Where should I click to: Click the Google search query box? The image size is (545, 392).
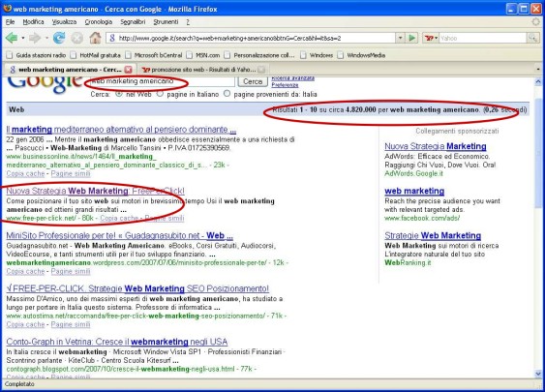tap(162, 81)
